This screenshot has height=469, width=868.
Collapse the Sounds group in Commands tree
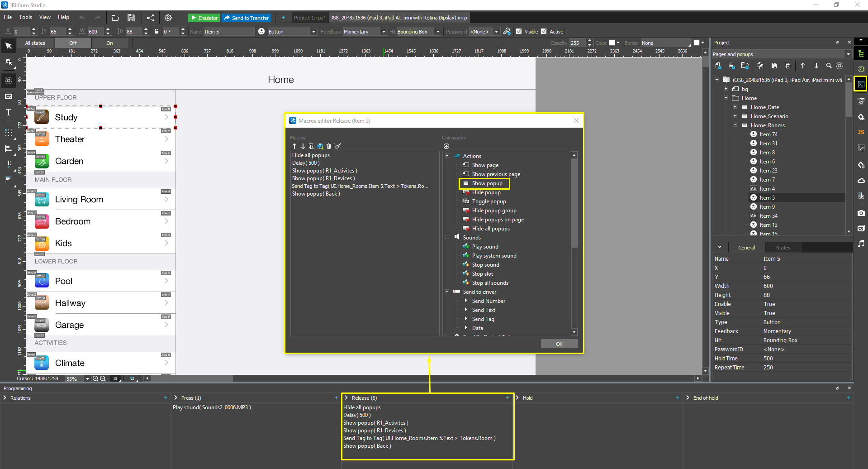pyautogui.click(x=447, y=237)
